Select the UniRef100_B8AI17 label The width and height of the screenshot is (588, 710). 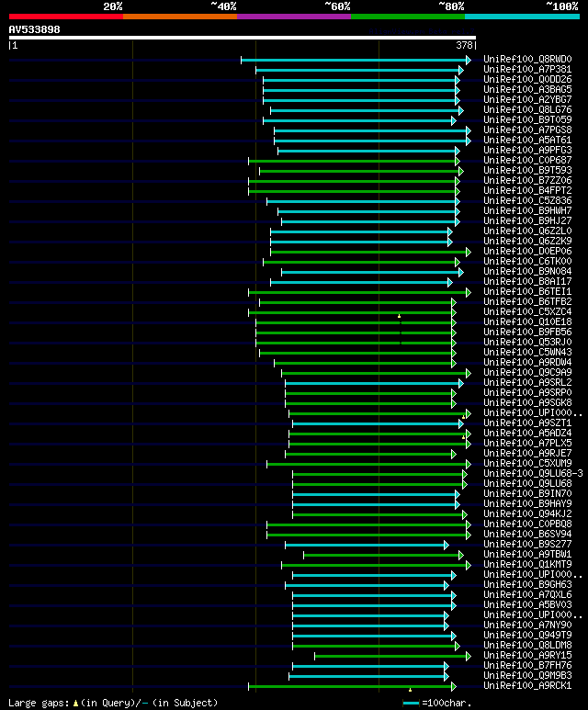[x=527, y=282]
